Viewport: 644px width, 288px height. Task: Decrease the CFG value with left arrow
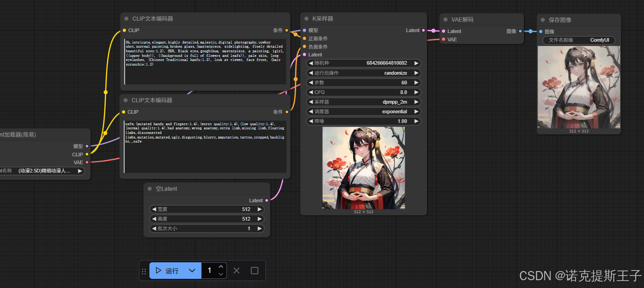pyautogui.click(x=310, y=92)
